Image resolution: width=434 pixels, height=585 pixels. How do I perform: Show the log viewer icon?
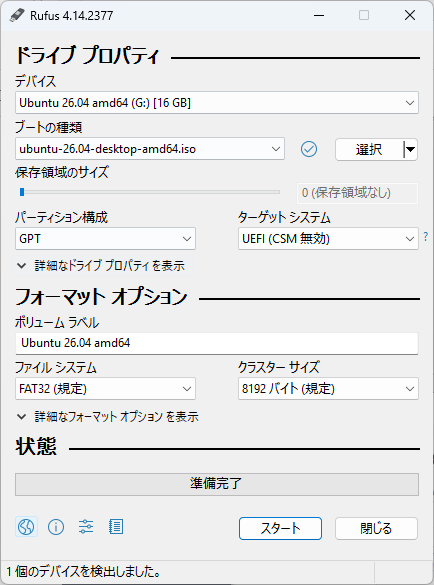pyautogui.click(x=116, y=527)
